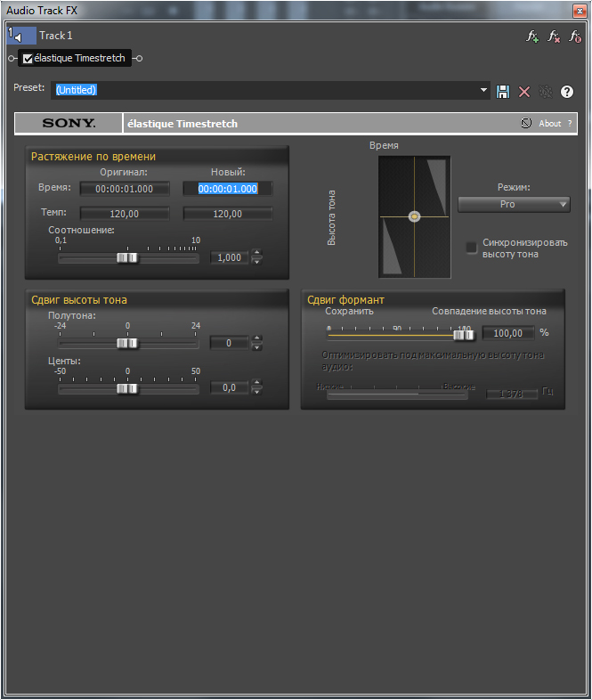592x700 pixels.
Task: Enable Синхронизировать высоту тона checkbox
Action: coord(472,248)
